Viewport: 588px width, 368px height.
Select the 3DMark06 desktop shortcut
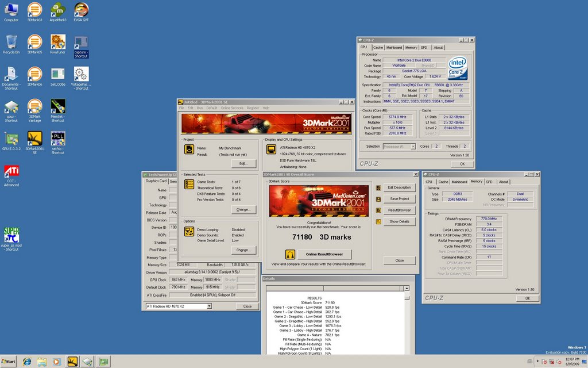click(34, 76)
